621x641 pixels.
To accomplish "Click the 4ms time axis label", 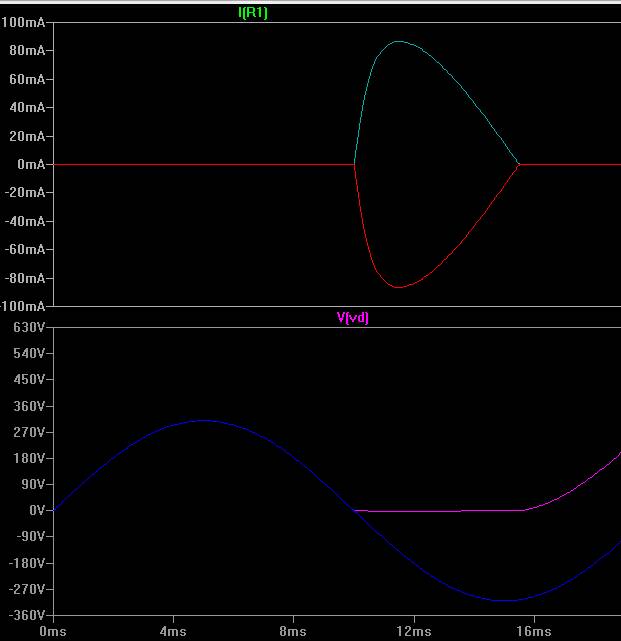I will (x=173, y=631).
